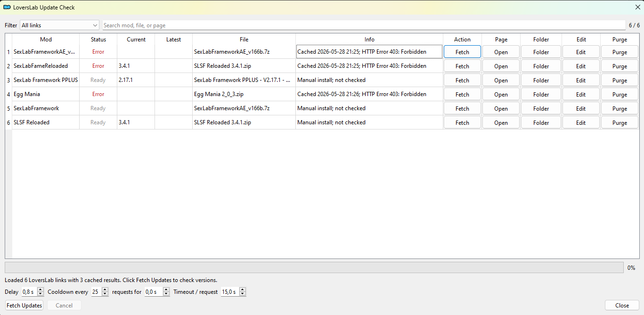Select the Egg Mania mod name cell

pos(46,94)
